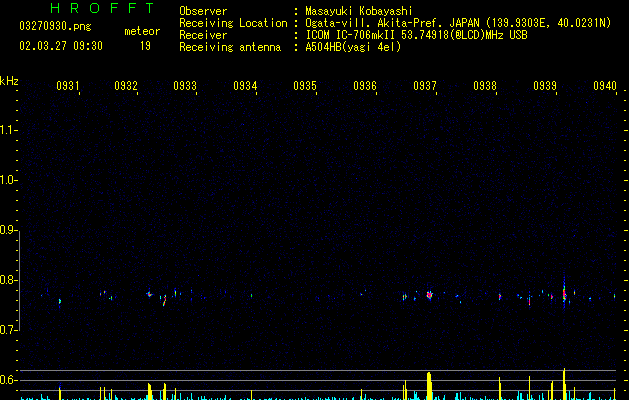Click the 0932 time marker

(x=126, y=86)
